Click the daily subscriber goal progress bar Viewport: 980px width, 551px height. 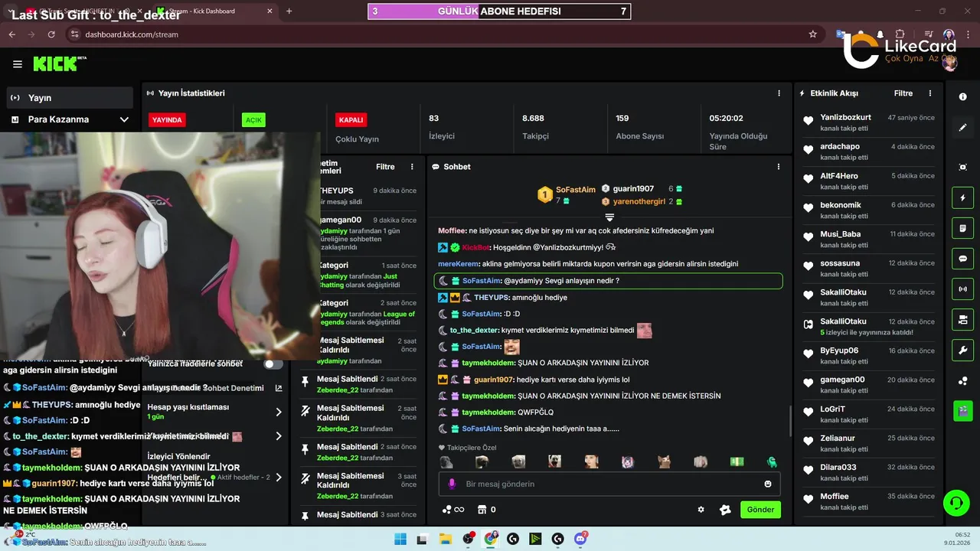pos(499,11)
